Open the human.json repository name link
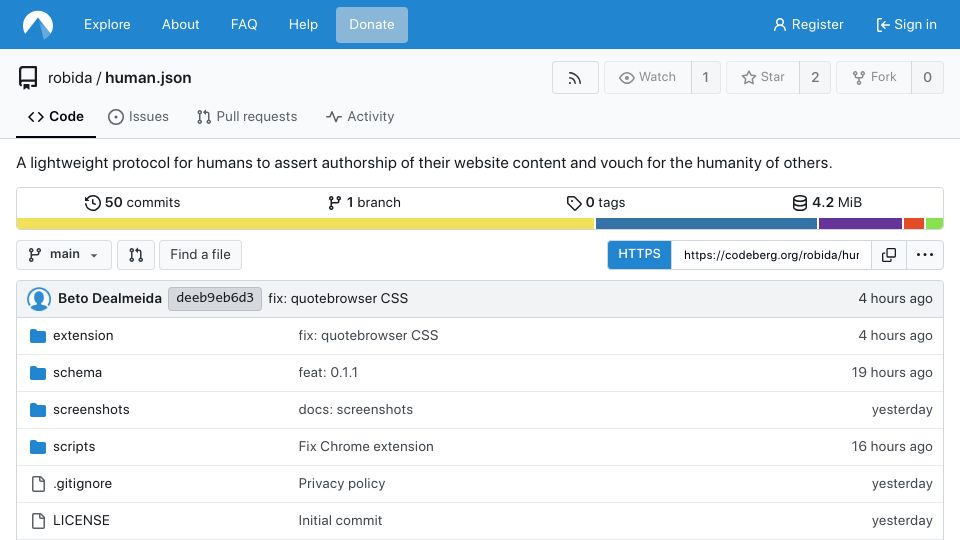 click(148, 78)
